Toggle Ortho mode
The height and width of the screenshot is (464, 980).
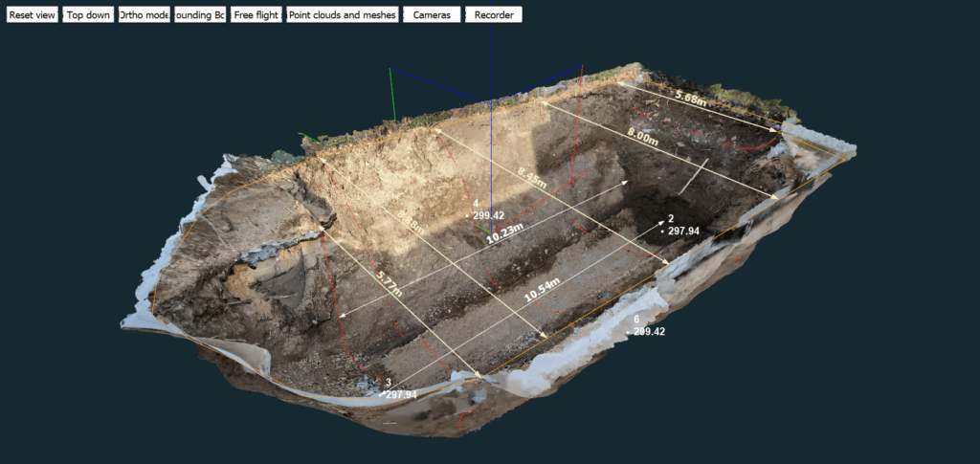click(144, 15)
